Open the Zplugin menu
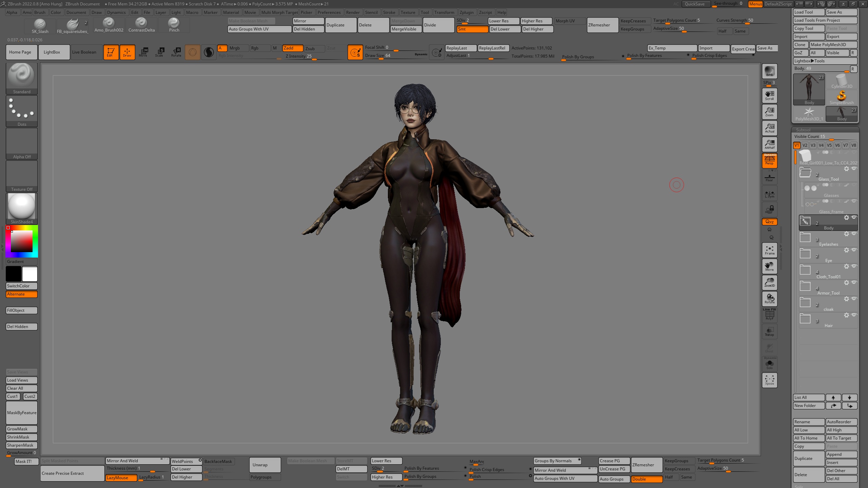Image resolution: width=868 pixels, height=488 pixels. [x=466, y=13]
